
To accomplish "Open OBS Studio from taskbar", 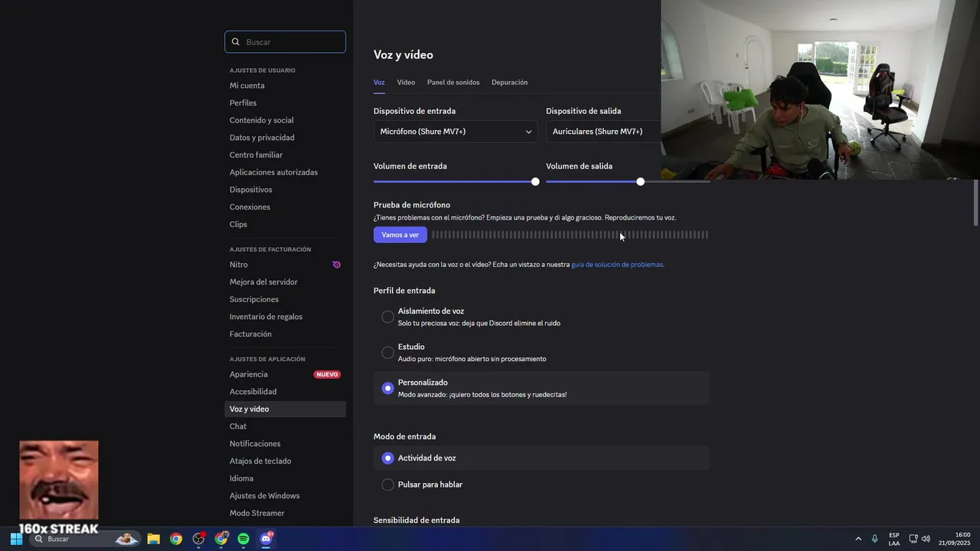I will point(198,539).
